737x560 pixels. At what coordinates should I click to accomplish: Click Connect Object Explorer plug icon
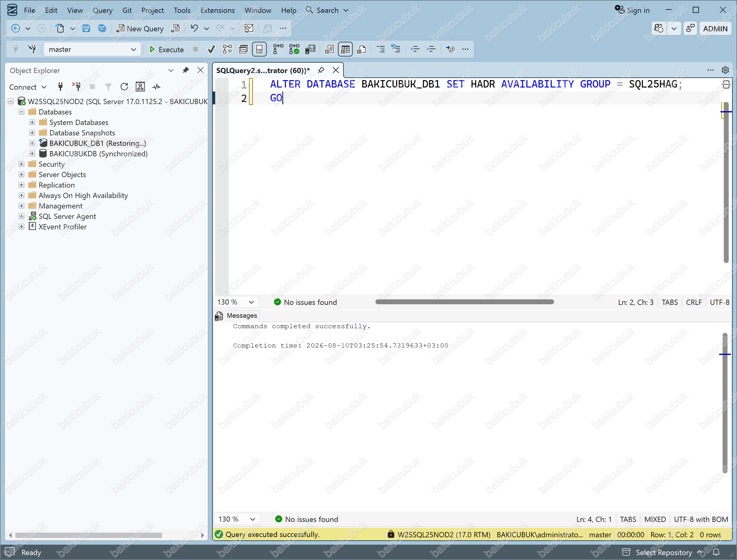[x=60, y=87]
